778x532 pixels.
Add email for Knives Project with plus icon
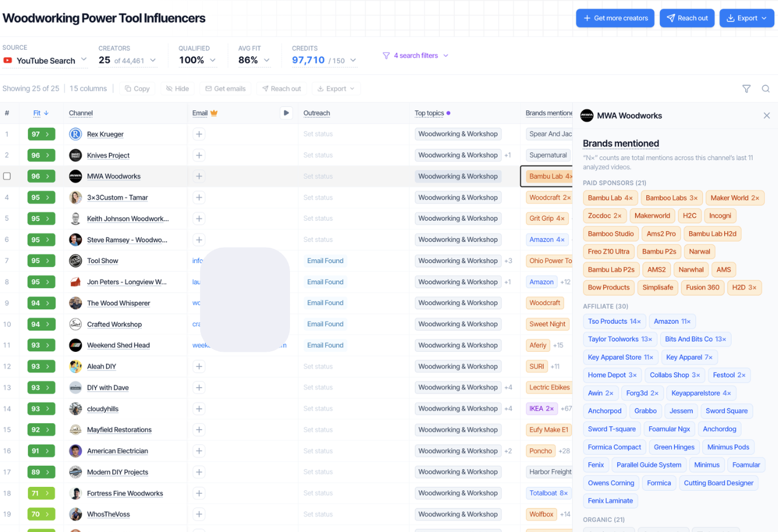point(199,155)
